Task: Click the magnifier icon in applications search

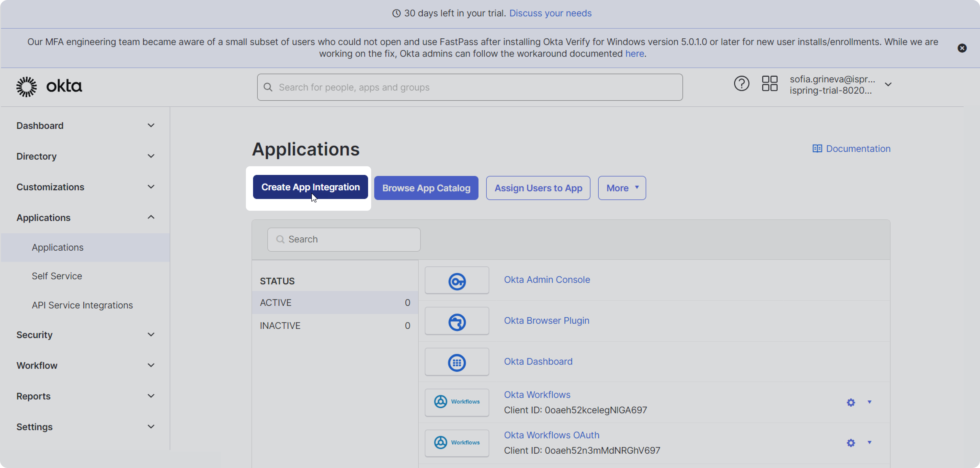Action: 280,239
